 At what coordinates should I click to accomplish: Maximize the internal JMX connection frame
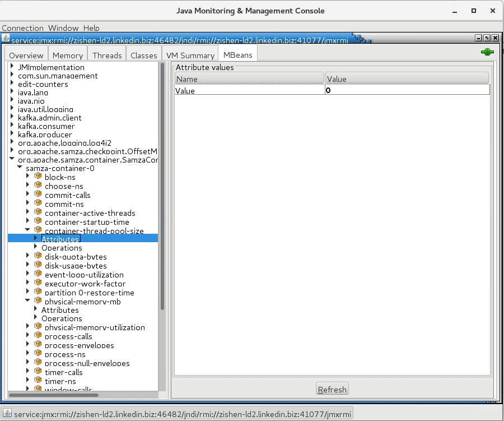pyautogui.click(x=487, y=38)
